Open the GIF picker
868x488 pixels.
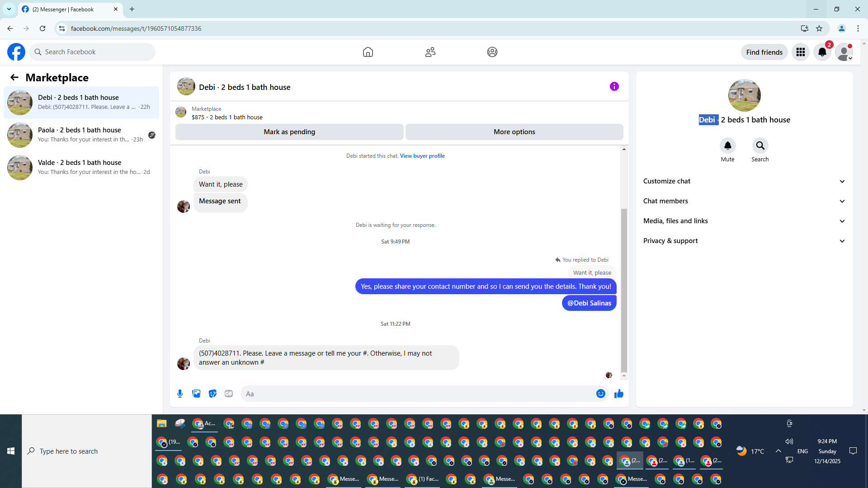point(229,394)
